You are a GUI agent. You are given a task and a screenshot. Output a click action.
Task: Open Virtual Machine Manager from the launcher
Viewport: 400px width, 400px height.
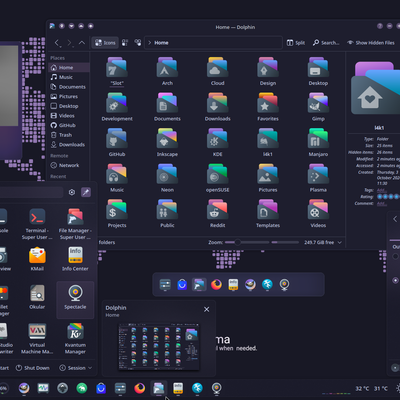[37, 338]
